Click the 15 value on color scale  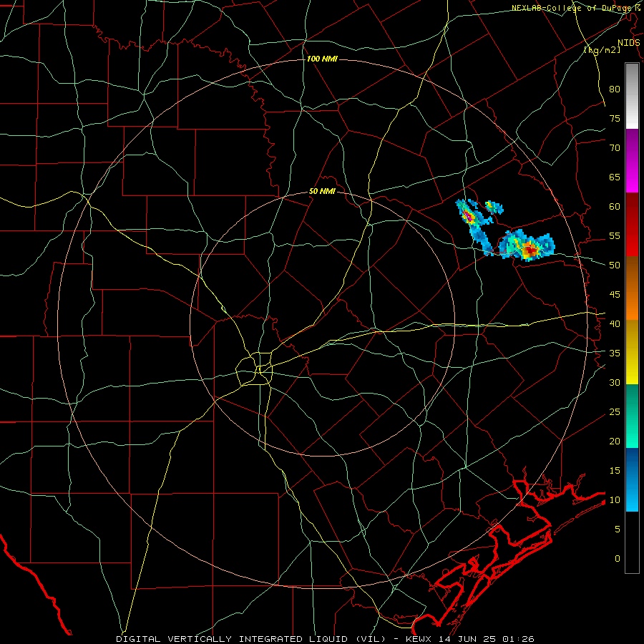pyautogui.click(x=615, y=471)
